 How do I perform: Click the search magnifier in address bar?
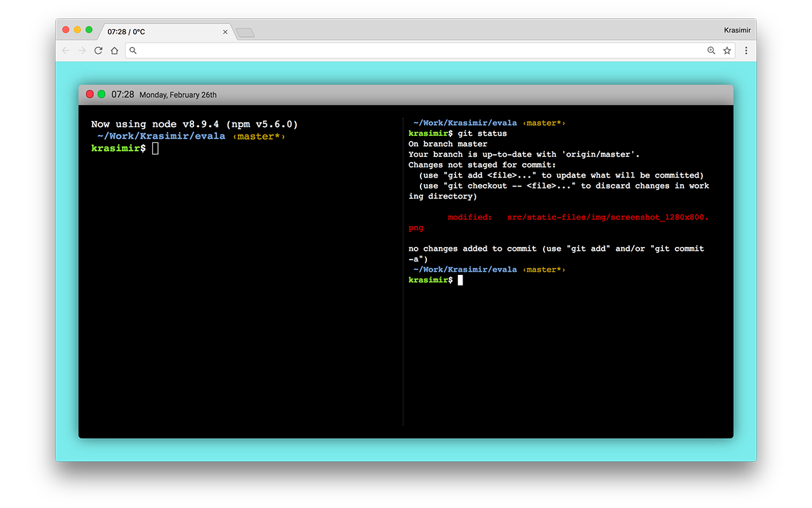pyautogui.click(x=133, y=51)
